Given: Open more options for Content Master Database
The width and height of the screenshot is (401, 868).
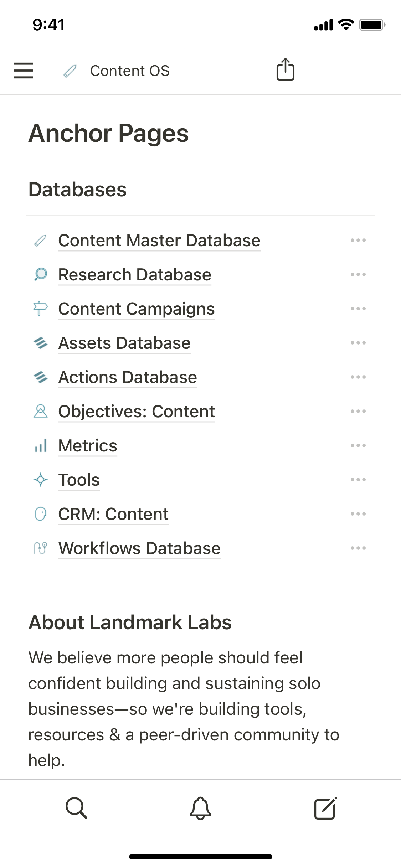Looking at the screenshot, I should pyautogui.click(x=358, y=241).
